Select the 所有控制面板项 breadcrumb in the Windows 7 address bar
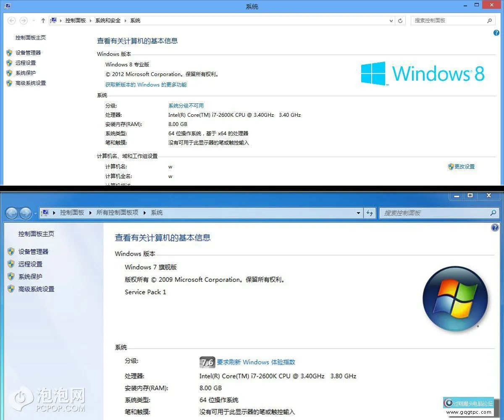504x420 pixels. point(117,213)
